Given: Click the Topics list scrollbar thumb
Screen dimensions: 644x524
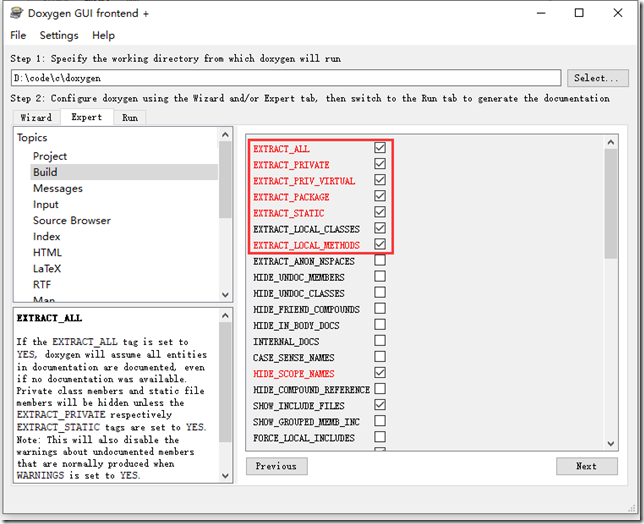Looking at the screenshot, I should (225, 179).
